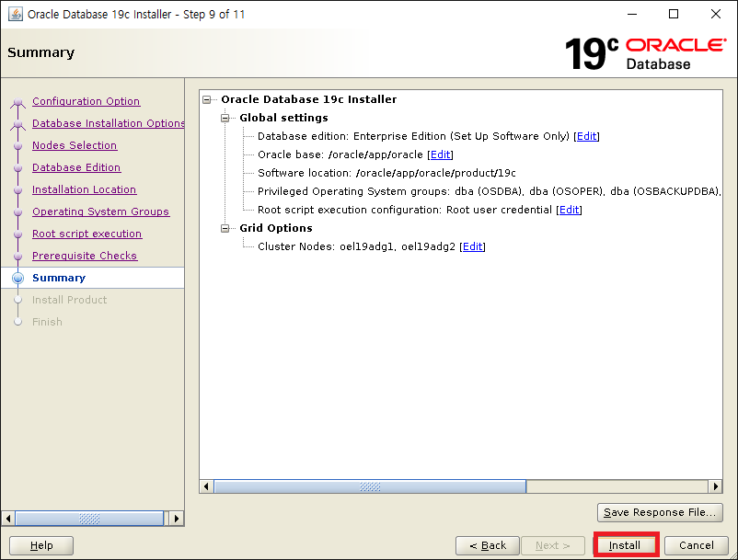Select the Global settings heading
Image resolution: width=738 pixels, height=560 pixels.
point(283,118)
